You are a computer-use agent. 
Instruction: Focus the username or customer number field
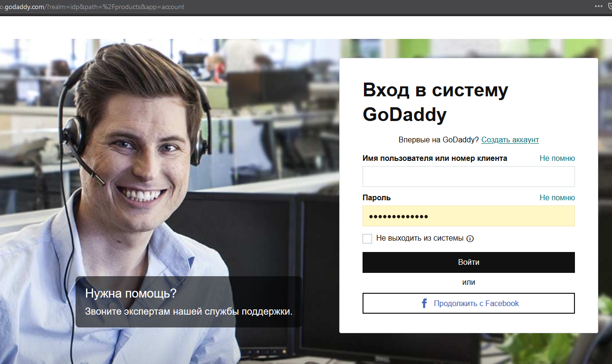tap(469, 177)
